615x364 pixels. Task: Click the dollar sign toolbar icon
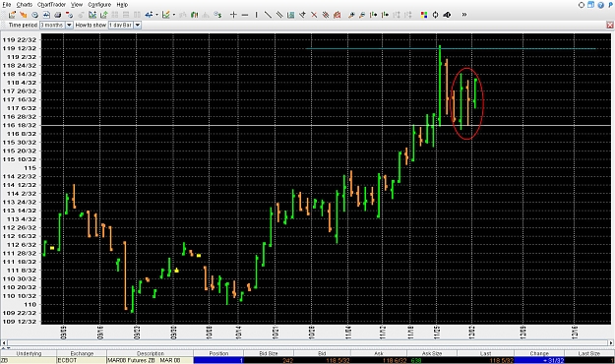pyautogui.click(x=217, y=15)
